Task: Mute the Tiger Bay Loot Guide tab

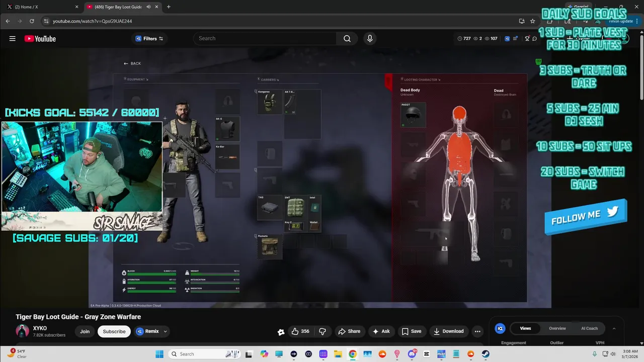Action: coord(148,7)
